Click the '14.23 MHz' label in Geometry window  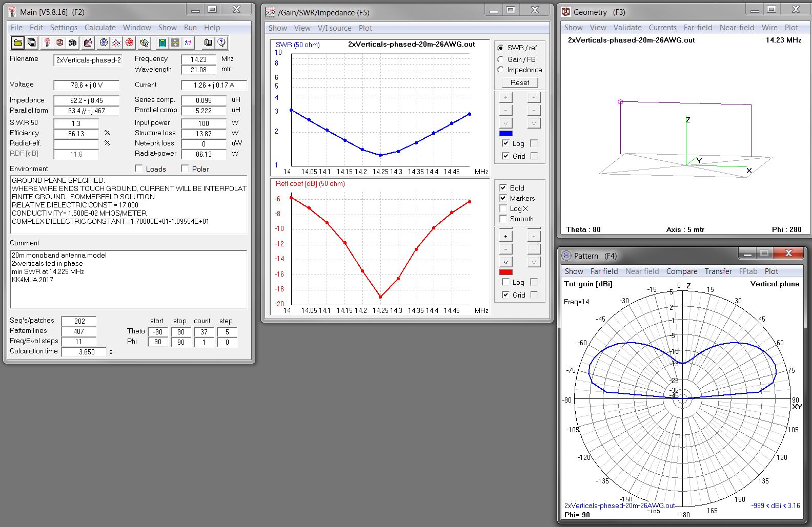pos(783,40)
